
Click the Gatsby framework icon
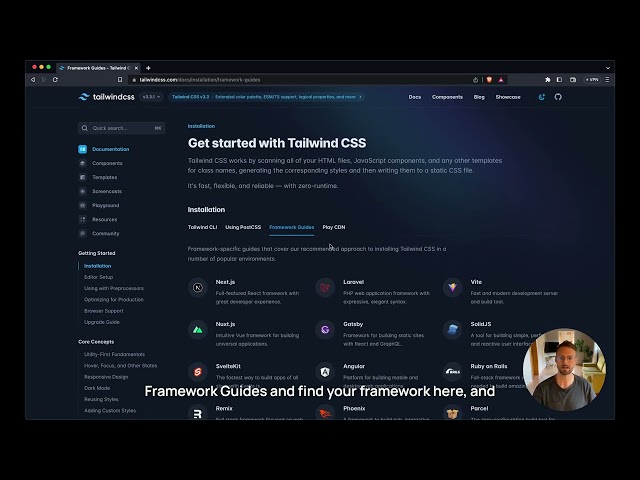click(x=325, y=330)
